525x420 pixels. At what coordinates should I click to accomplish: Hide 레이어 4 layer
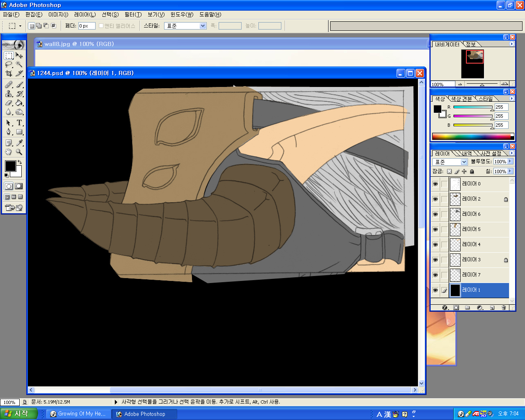[x=435, y=244]
